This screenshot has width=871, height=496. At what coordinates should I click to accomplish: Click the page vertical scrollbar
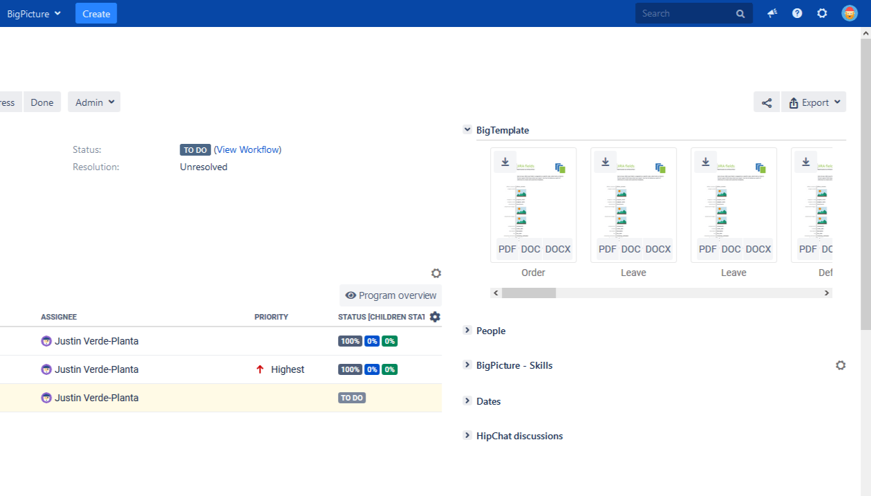865,183
